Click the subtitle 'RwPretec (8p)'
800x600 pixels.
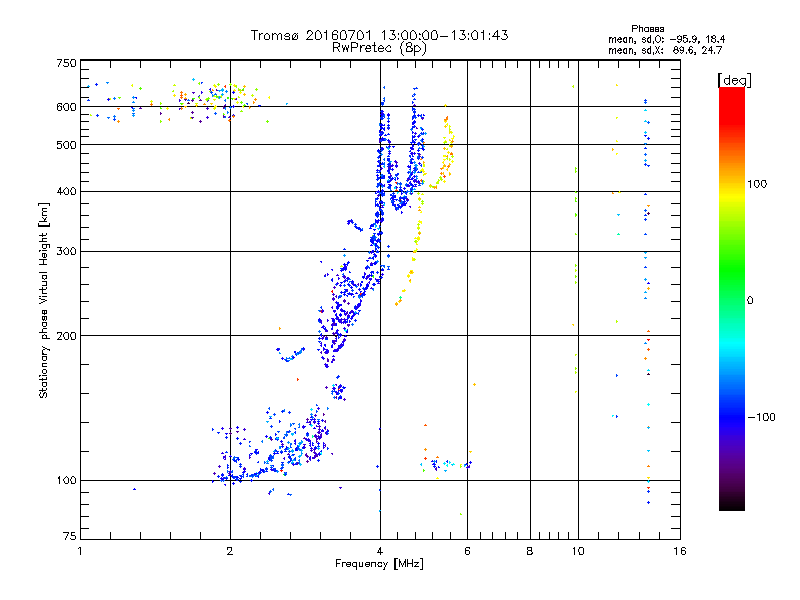pyautogui.click(x=379, y=48)
